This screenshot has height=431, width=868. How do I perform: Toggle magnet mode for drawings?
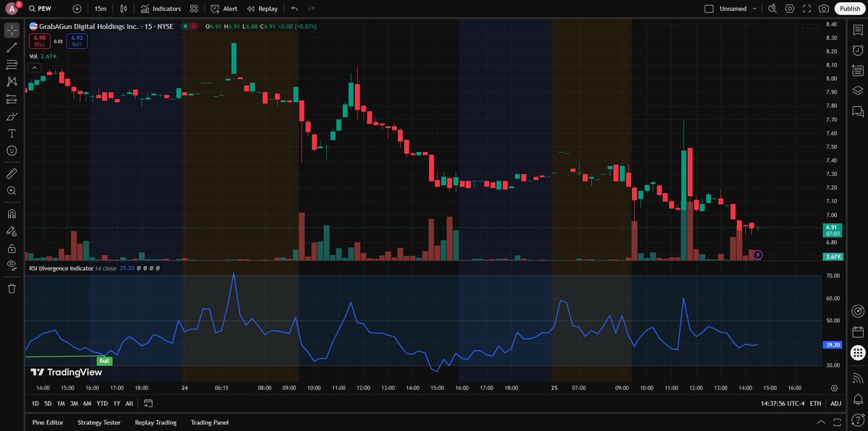(x=12, y=214)
